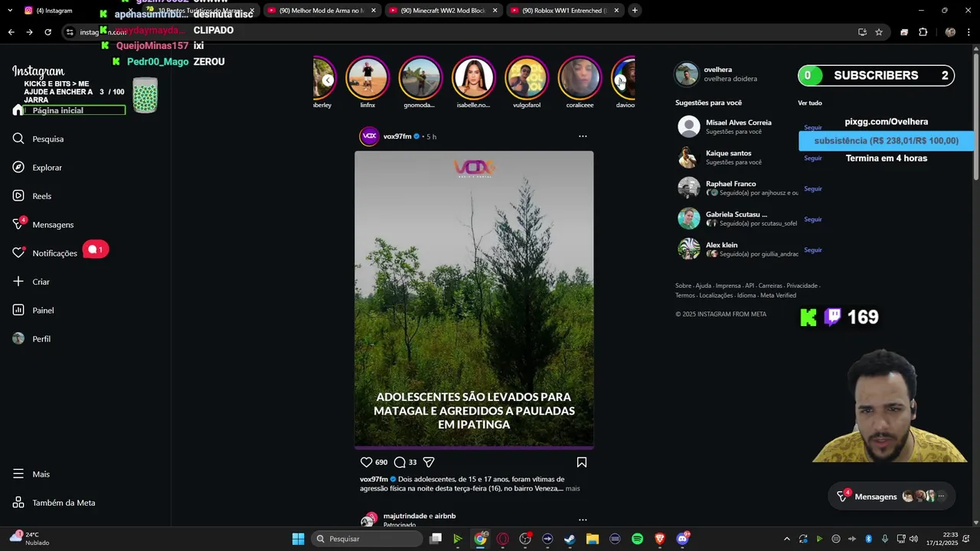Open Notificações heart icon
980x551 pixels.
(18, 253)
